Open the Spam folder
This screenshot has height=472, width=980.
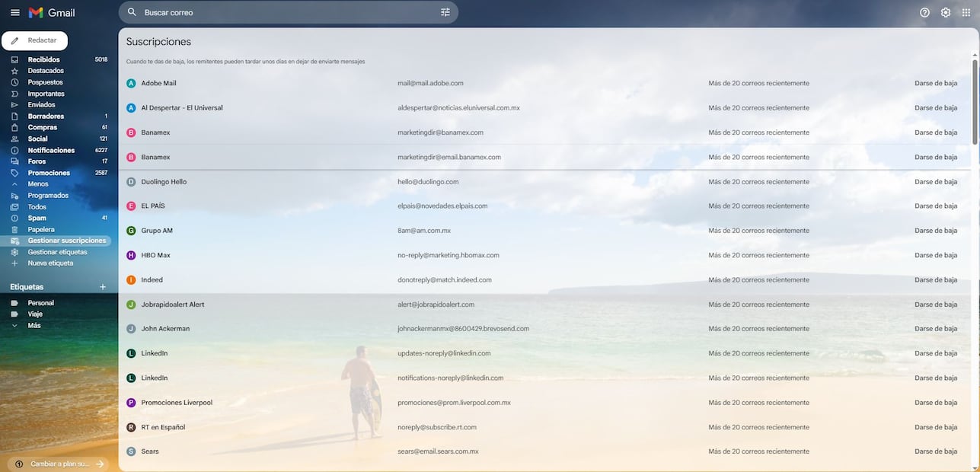coord(37,217)
